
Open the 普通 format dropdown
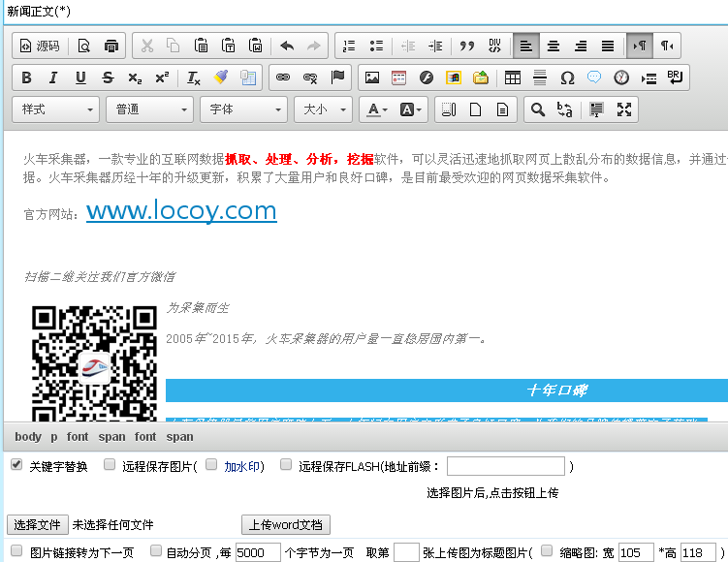pyautogui.click(x=149, y=109)
